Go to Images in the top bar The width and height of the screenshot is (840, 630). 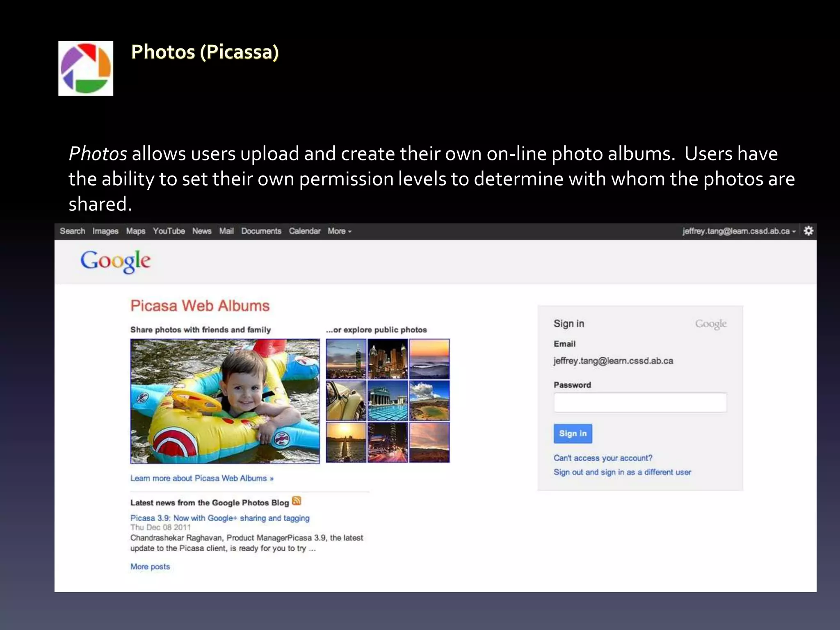coord(105,231)
